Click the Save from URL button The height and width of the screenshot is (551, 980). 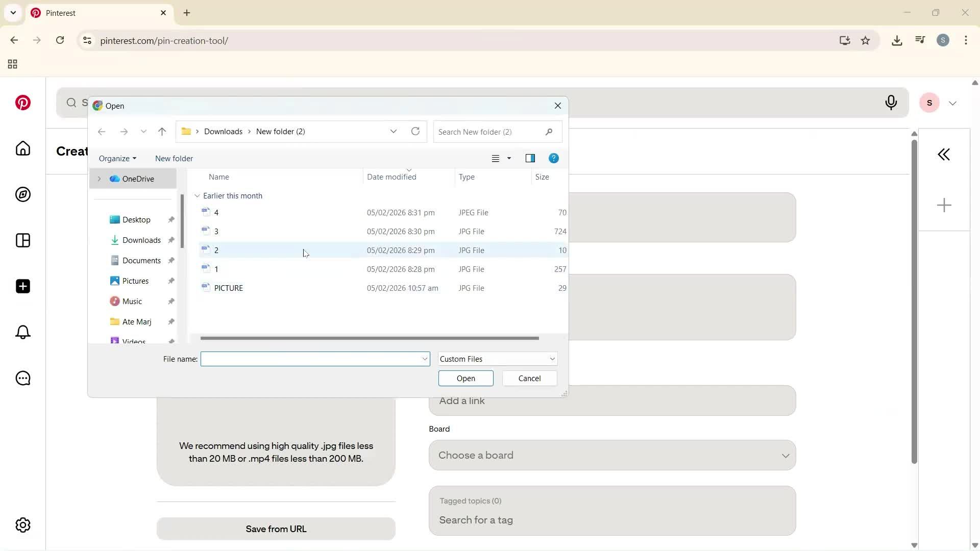[276, 529]
